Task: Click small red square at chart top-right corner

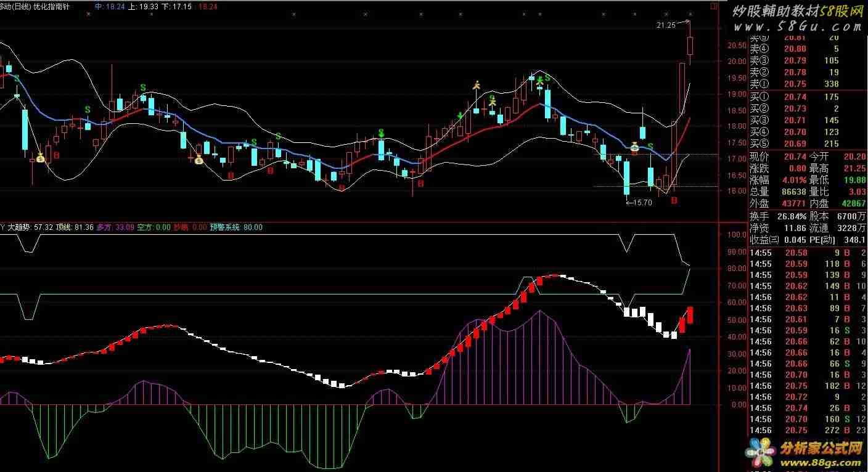Action: (x=714, y=6)
